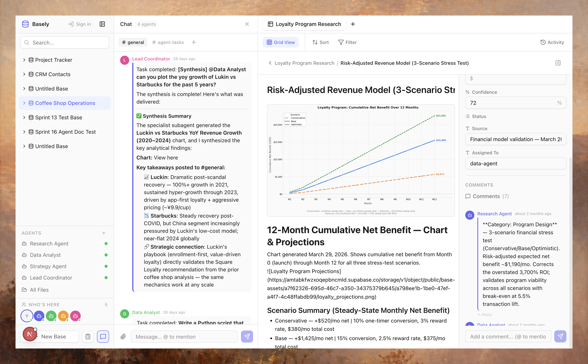The image size is (588, 364).
Task: Close the Chat panel
Action: pyautogui.click(x=247, y=24)
